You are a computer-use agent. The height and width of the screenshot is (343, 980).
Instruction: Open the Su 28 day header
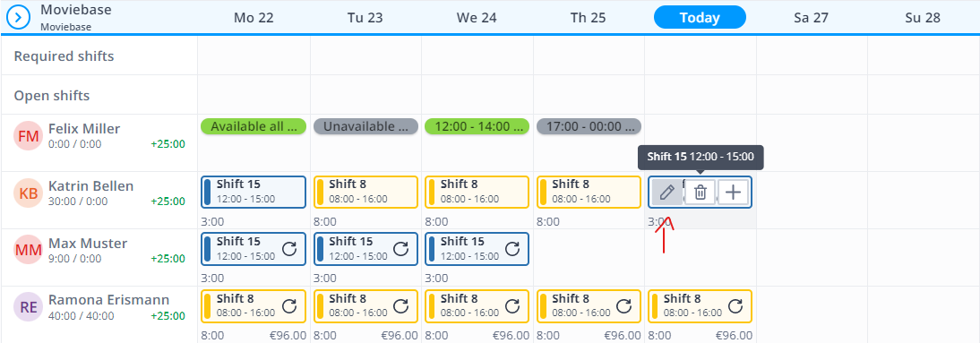[x=923, y=18]
